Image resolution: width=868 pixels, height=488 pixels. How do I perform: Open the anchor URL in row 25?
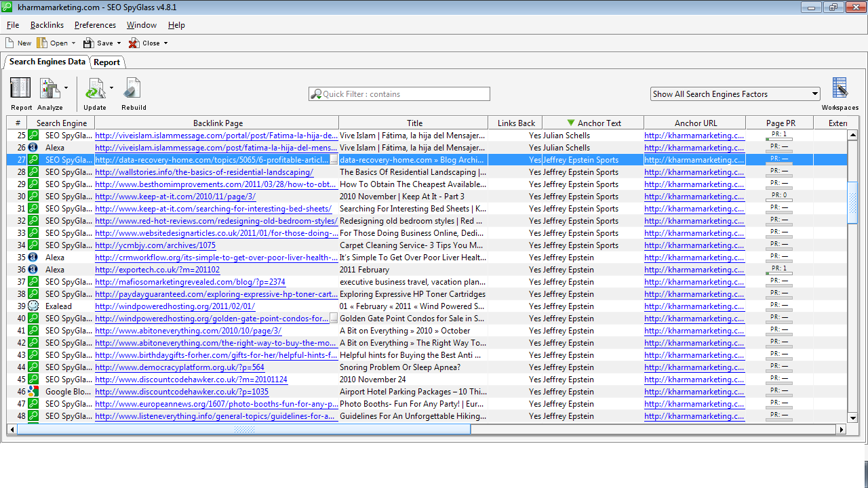click(x=694, y=136)
